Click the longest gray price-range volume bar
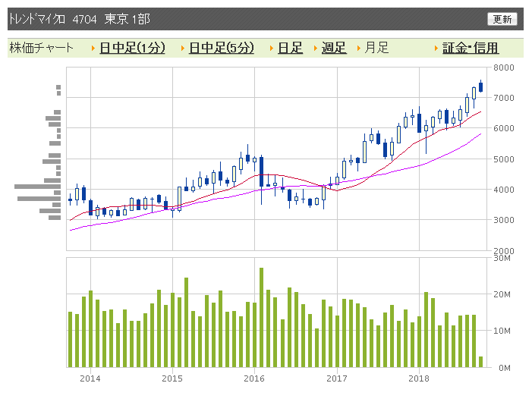The width and height of the screenshot is (532, 402). pos(38,187)
